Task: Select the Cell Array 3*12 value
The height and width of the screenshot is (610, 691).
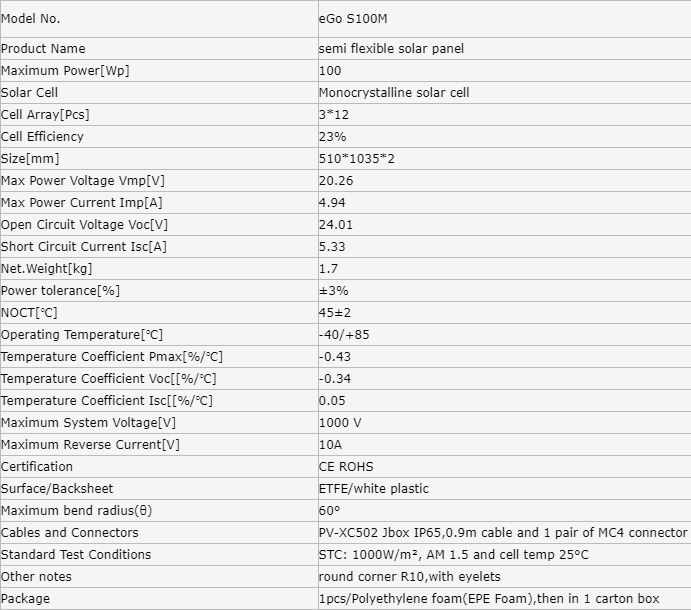Action: 334,115
